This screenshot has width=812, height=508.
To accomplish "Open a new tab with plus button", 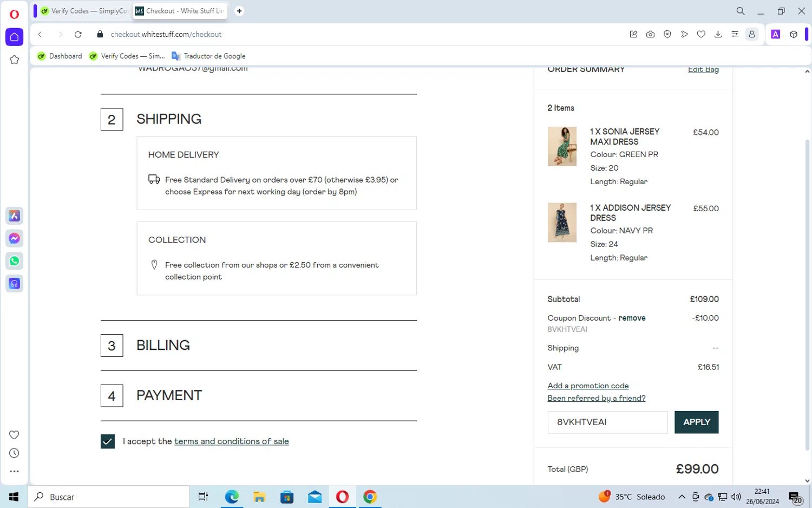I will 239,11.
